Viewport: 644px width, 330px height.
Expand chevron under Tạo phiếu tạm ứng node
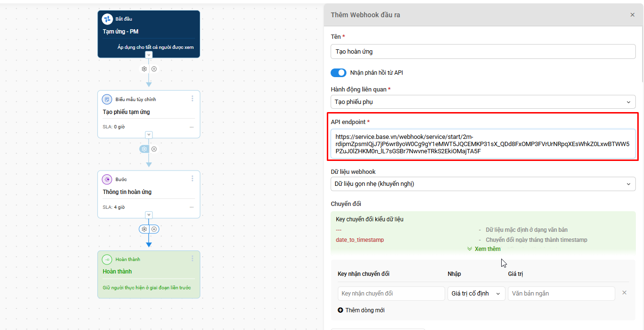point(149,135)
